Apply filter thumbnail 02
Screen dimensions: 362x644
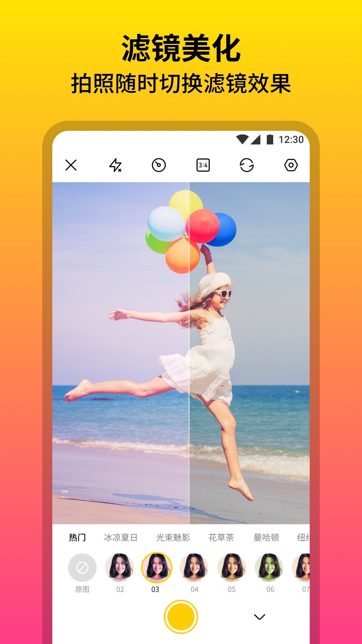[120, 568]
